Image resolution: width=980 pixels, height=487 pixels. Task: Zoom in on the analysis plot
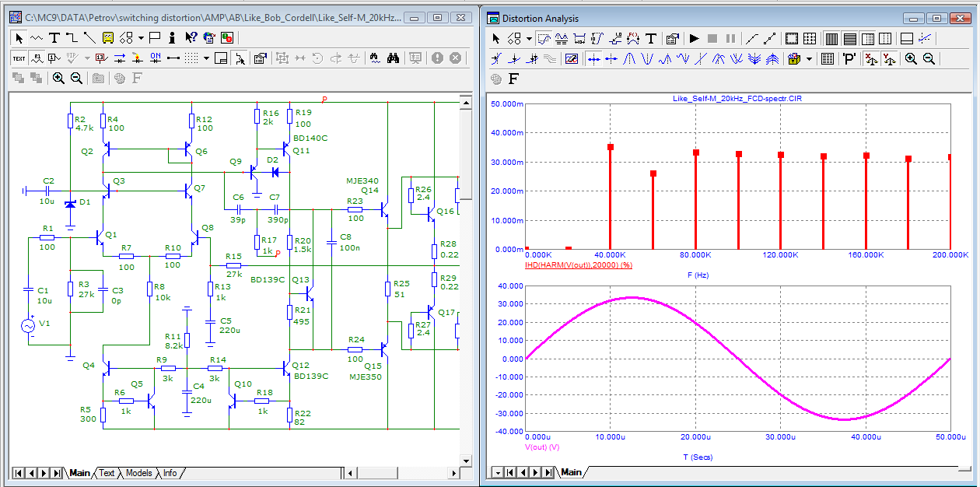[x=911, y=59]
